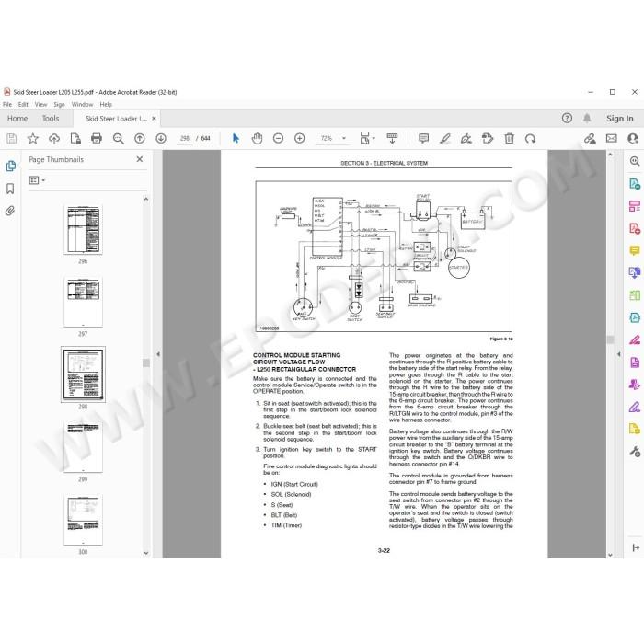Collapse the right tools pane arrow
644x644 pixels.
pos(619,354)
